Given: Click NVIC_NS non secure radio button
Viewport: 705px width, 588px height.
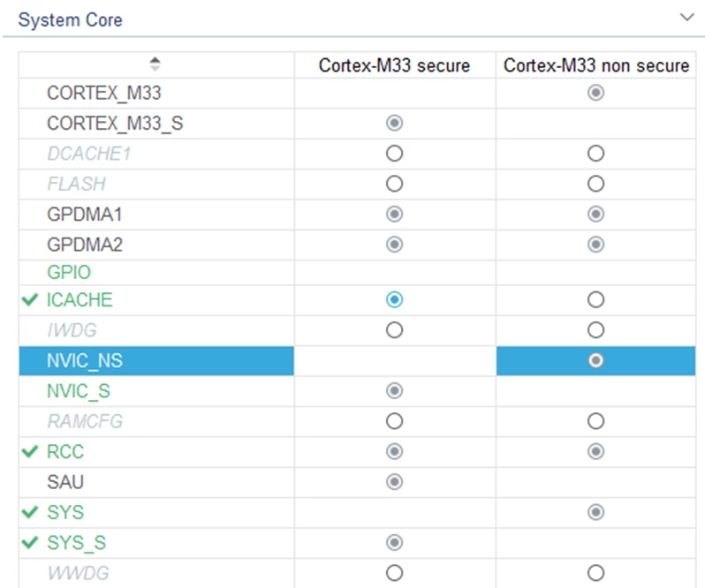Looking at the screenshot, I should click(595, 361).
